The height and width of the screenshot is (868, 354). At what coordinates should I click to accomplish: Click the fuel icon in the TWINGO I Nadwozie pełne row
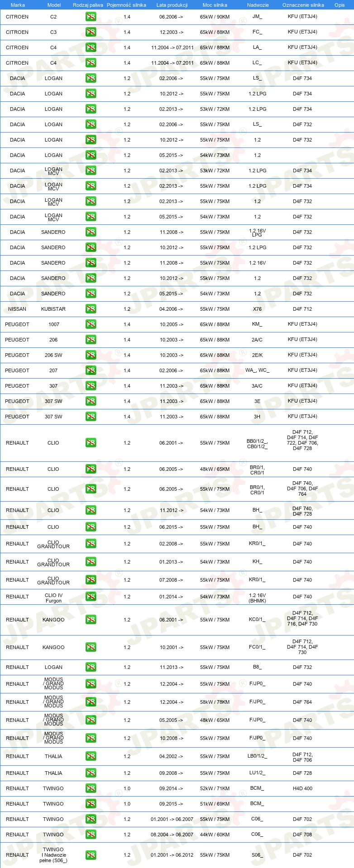tap(91, 855)
